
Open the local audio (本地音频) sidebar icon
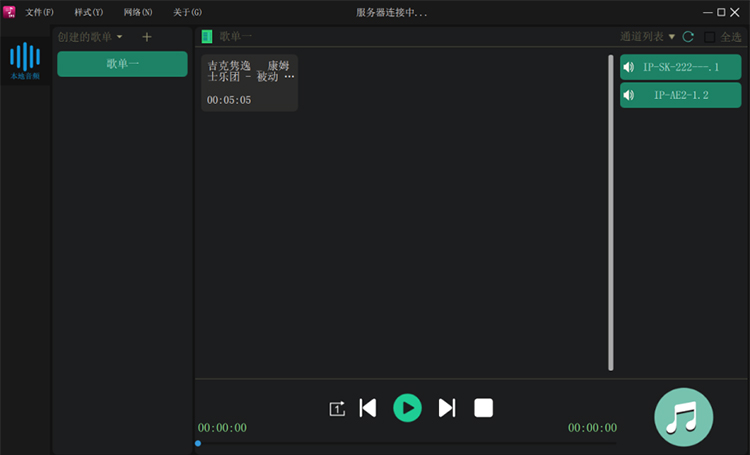(25, 62)
